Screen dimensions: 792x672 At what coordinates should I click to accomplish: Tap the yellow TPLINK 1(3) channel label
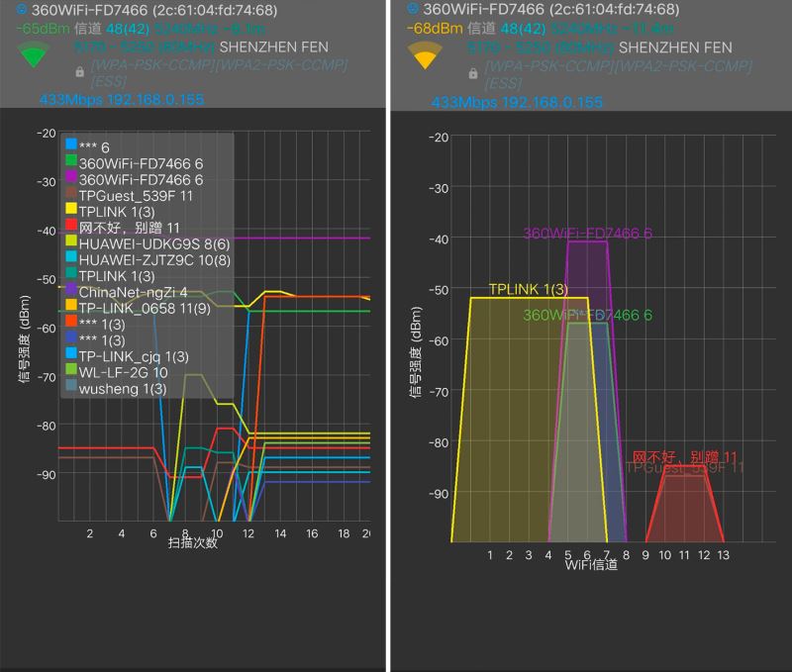click(x=529, y=289)
